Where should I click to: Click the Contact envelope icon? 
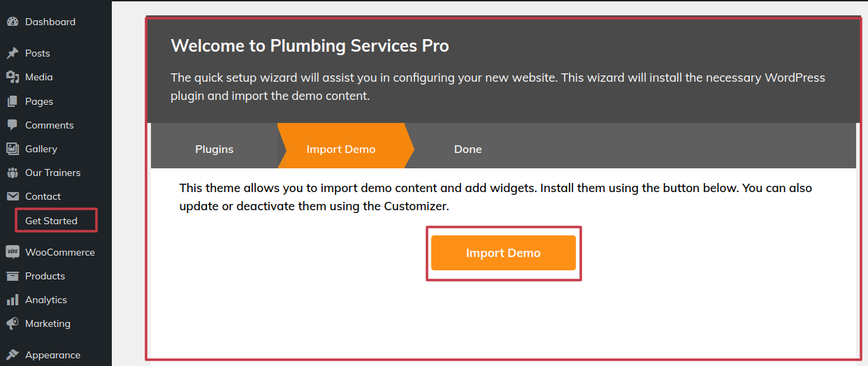12,196
